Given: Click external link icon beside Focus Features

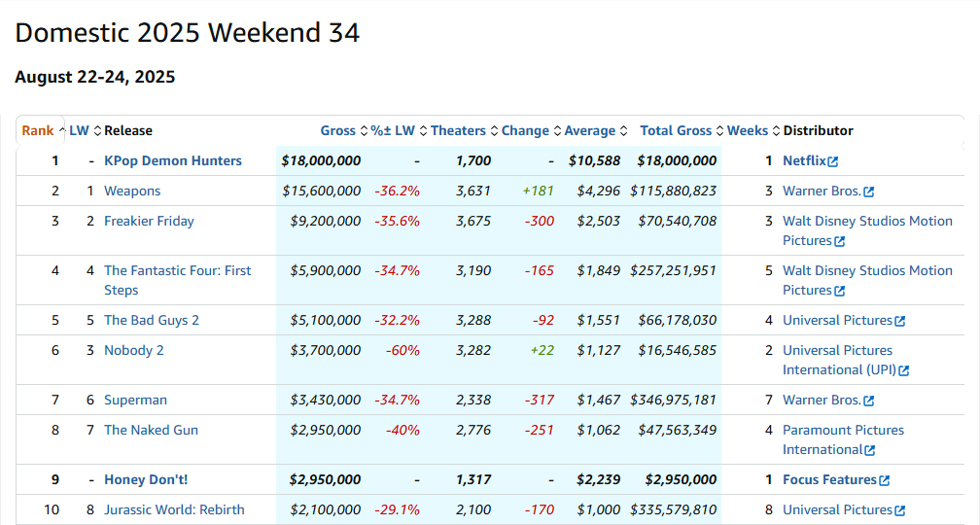Looking at the screenshot, I should point(885,480).
